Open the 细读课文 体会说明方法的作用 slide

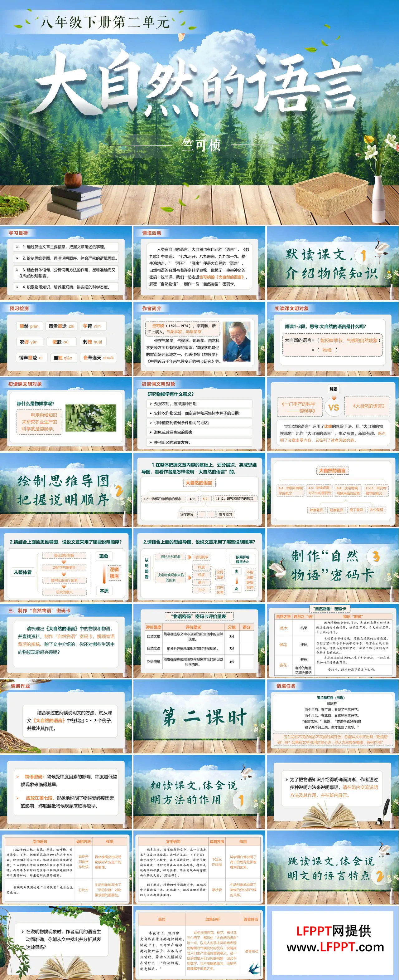pos(199,792)
